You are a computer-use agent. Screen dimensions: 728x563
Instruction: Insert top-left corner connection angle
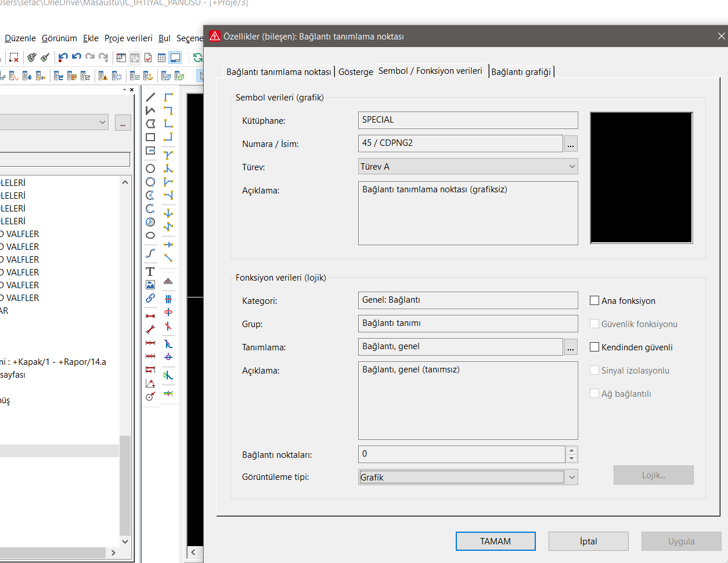[168, 97]
